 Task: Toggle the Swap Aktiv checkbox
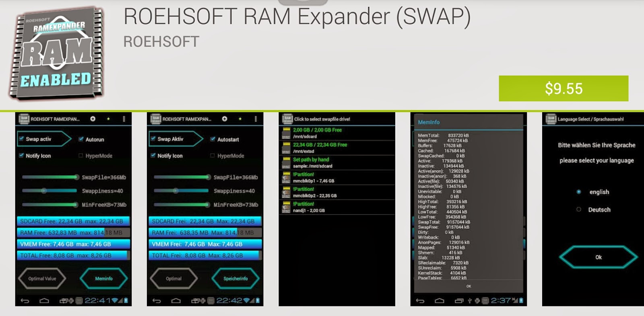(153, 139)
